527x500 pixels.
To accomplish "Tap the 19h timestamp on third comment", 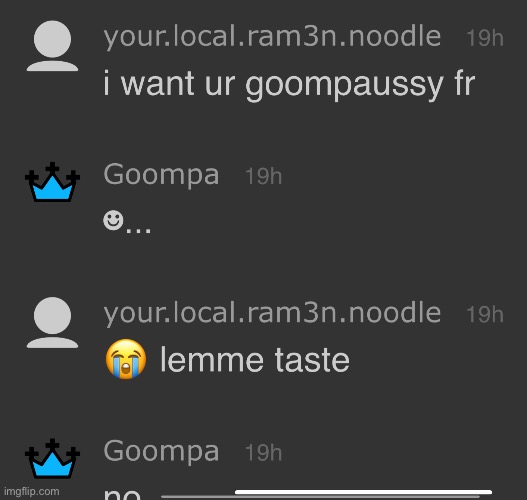I will (485, 315).
